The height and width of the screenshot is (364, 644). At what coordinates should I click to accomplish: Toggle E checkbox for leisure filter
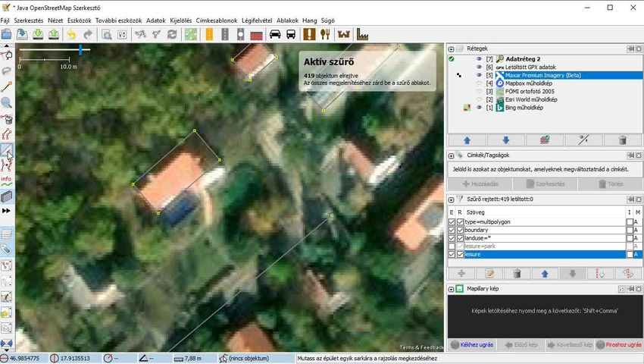click(452, 254)
